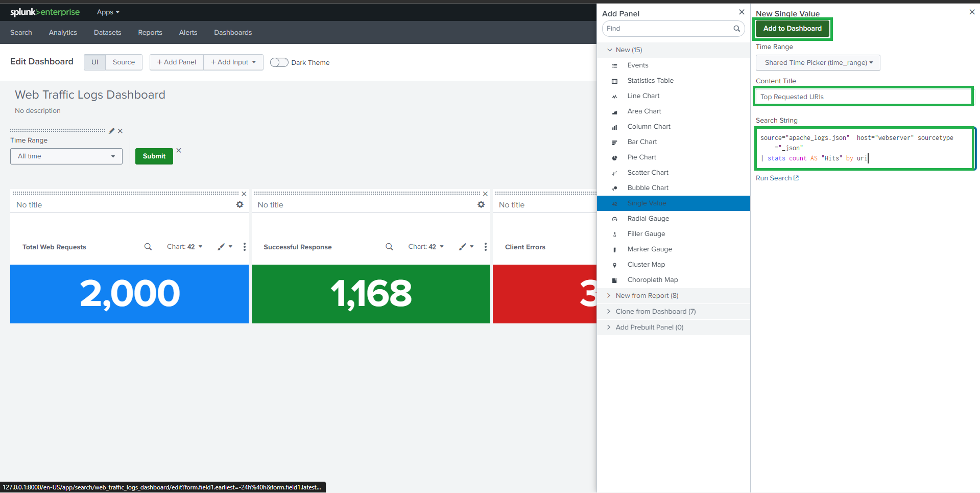Open the Analytics nav tab
This screenshot has height=493, width=980.
[63, 33]
